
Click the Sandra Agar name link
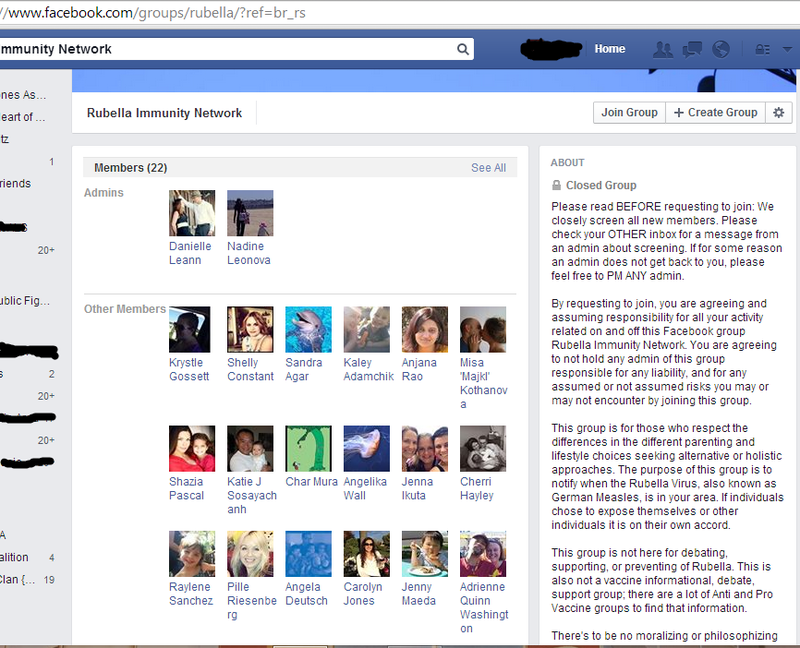pos(304,369)
